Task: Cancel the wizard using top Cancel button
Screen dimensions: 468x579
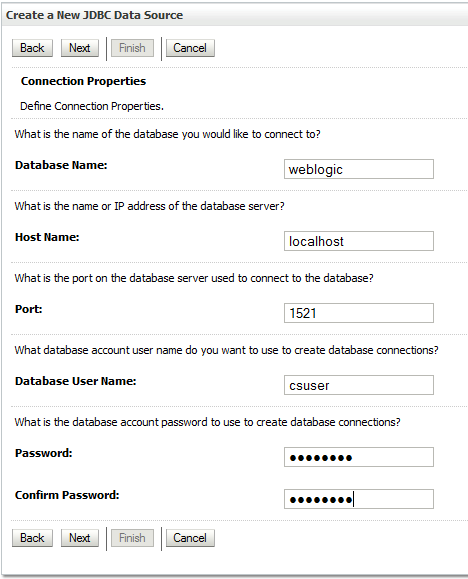Action: (x=190, y=48)
